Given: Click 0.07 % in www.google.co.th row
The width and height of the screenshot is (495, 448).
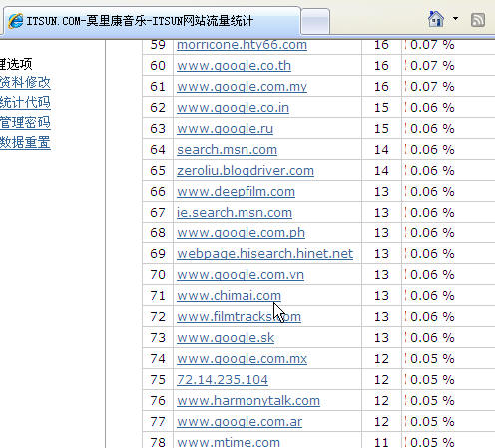Looking at the screenshot, I should [432, 66].
